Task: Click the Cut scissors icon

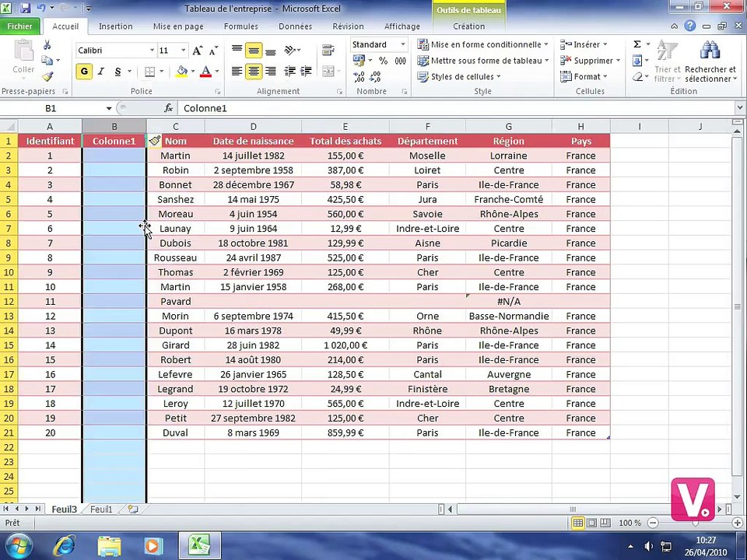Action: pos(47,45)
